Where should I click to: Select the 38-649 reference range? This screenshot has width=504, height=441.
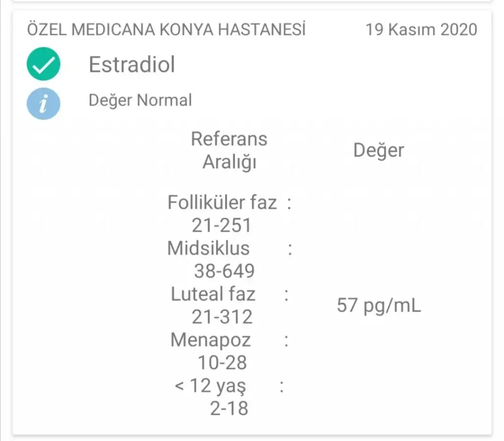click(x=224, y=271)
